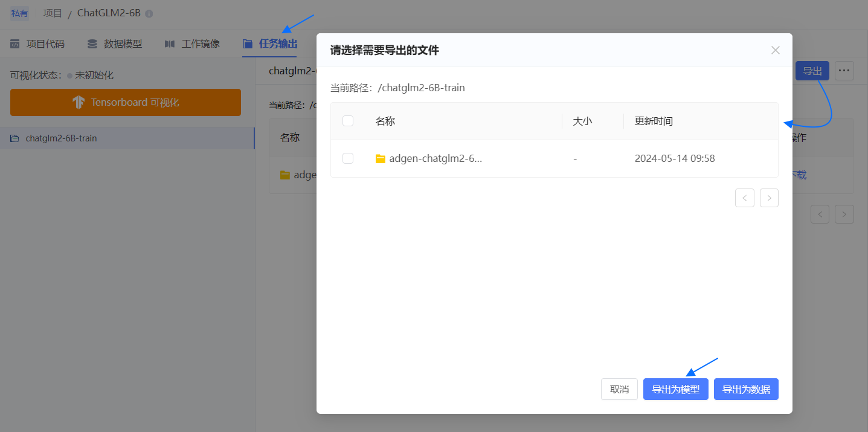Click the info icon beside ChatGLM2-6B
Image resolution: width=868 pixels, height=432 pixels.
[149, 13]
